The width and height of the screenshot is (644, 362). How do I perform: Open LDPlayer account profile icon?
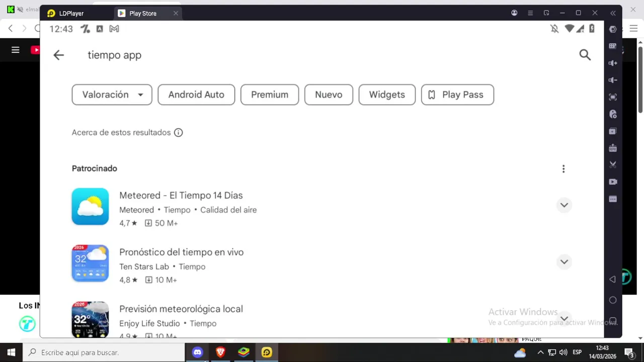[x=514, y=13]
